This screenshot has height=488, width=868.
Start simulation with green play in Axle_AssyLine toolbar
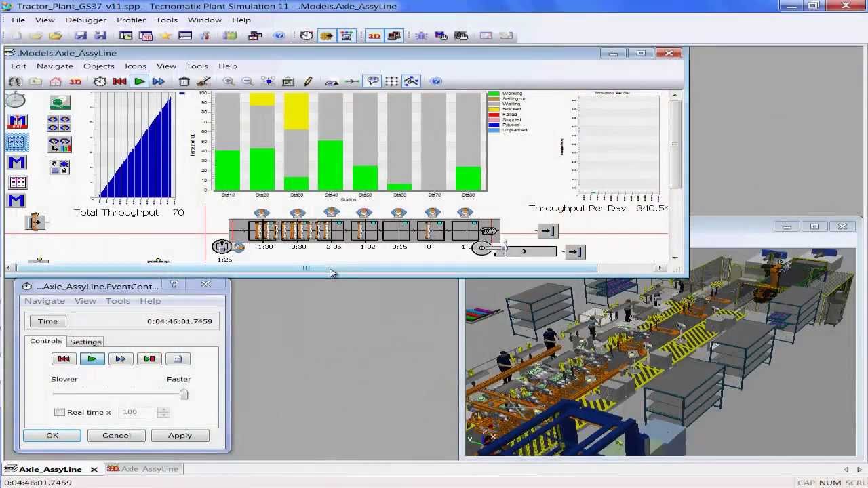coord(139,81)
